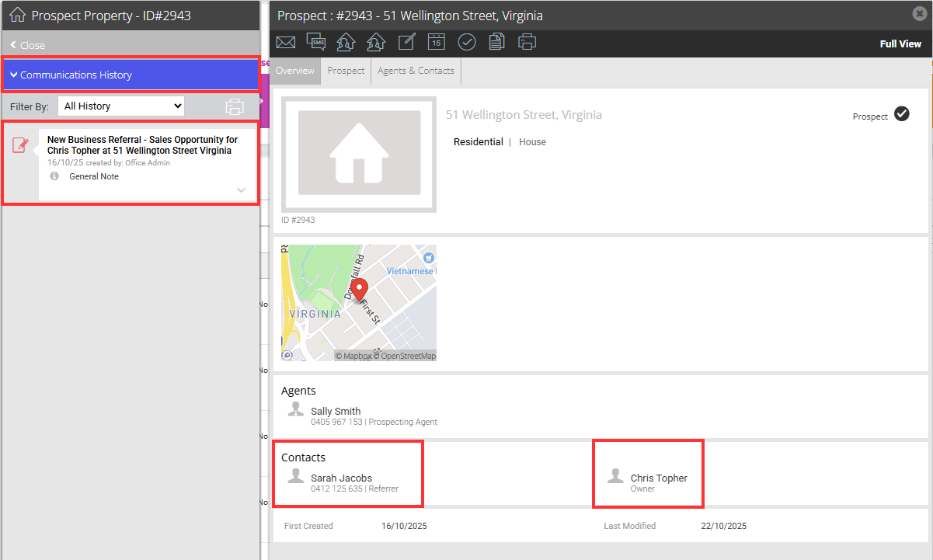Click the printer icon in prospect toolbar
933x560 pixels.
click(x=527, y=43)
